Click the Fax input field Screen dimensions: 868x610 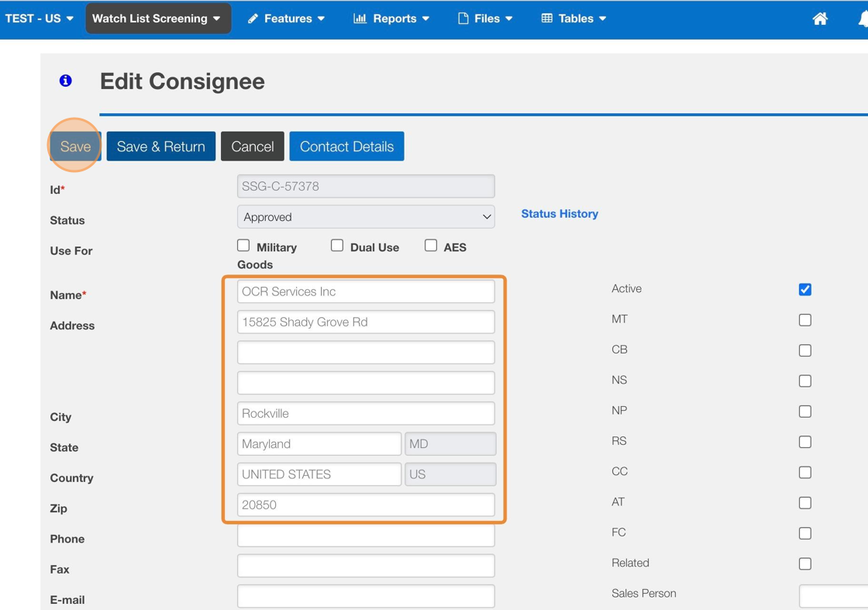tap(366, 566)
